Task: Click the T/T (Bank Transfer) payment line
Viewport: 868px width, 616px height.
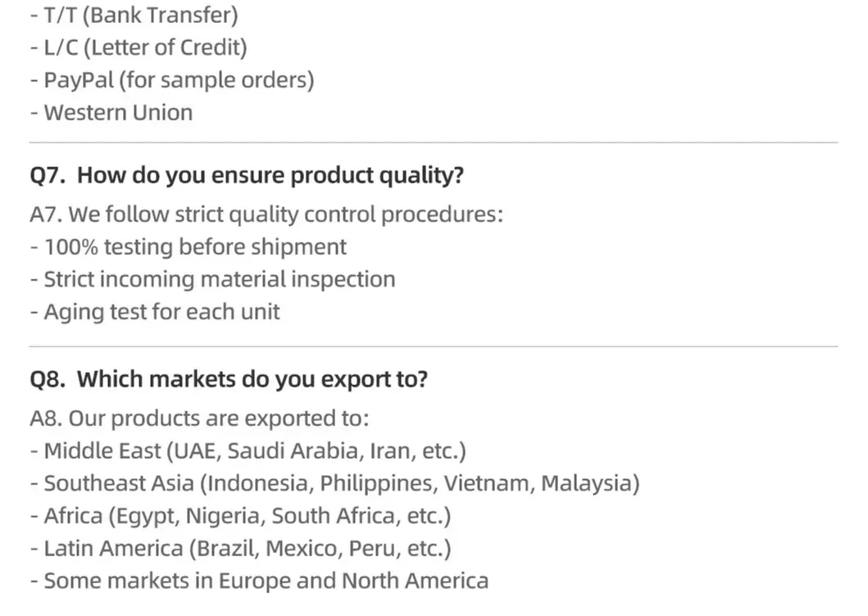Action: pos(135,15)
